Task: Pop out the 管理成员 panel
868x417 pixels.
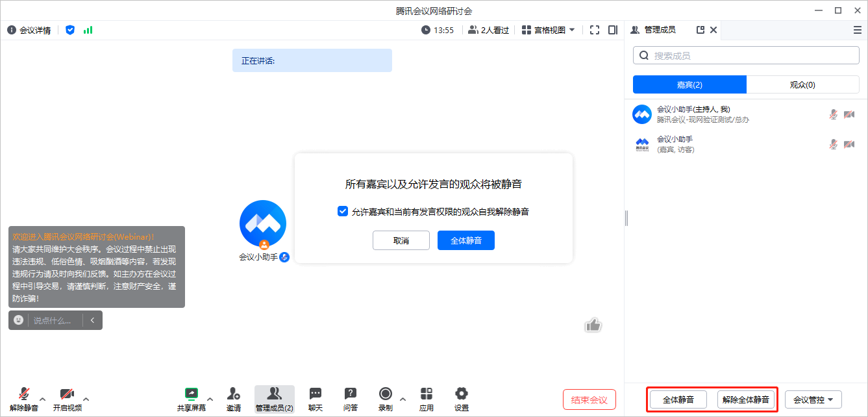Action: [x=701, y=30]
